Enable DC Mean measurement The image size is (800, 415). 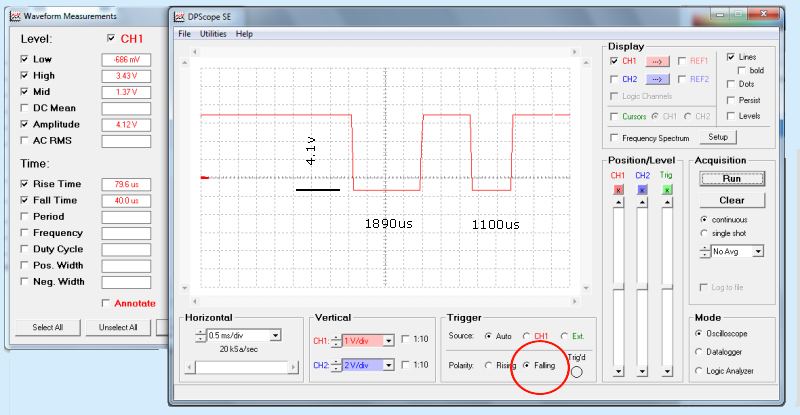24,108
